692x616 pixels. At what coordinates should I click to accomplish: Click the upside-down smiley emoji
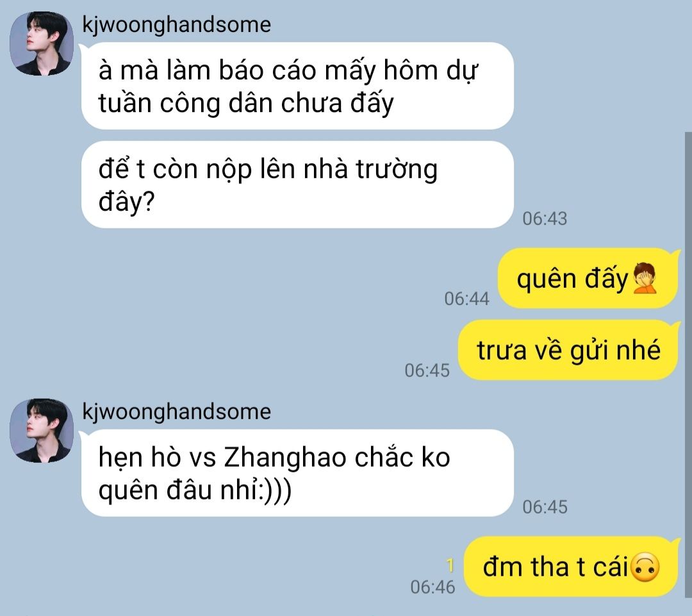coord(646,567)
